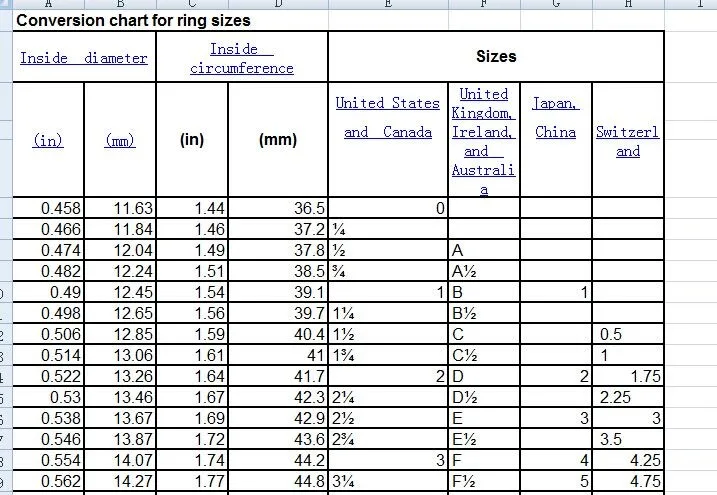Select cell with value 1.51

pos(192,271)
